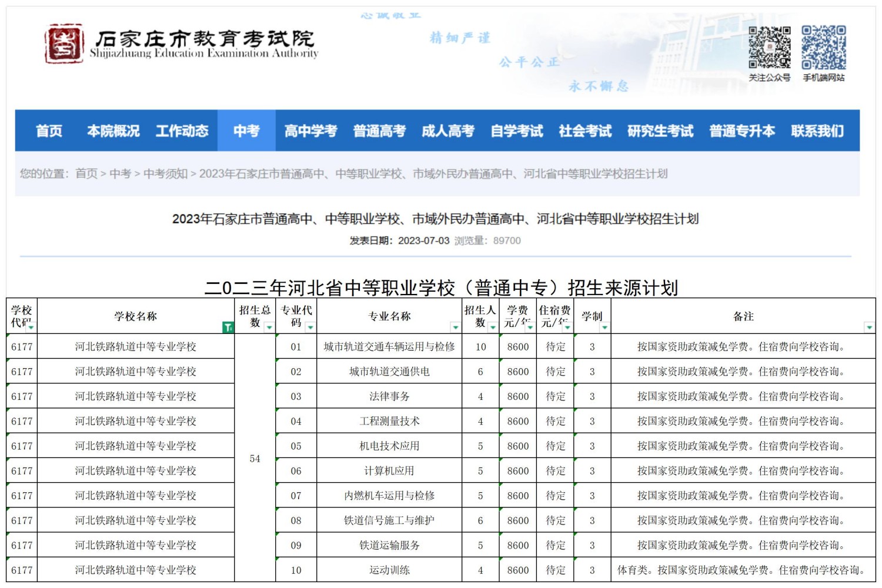Screen dimensions: 882x588
Task: Go to 成人高考 section
Action: pos(448,131)
